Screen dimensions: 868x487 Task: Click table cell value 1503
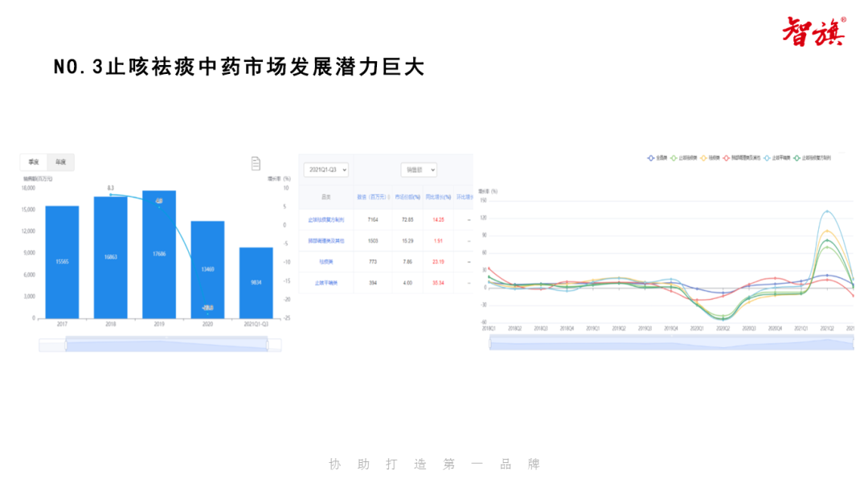(373, 241)
